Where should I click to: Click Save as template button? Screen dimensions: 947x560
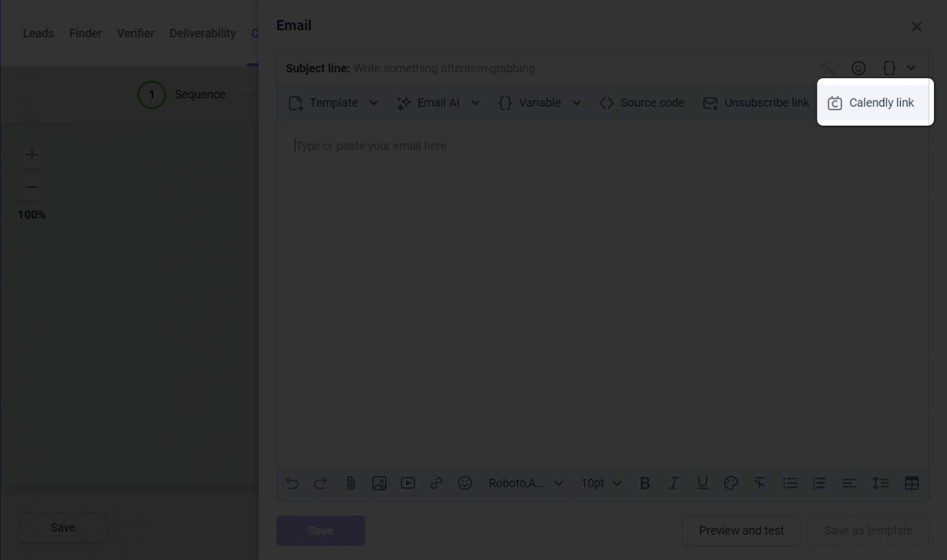point(868,530)
